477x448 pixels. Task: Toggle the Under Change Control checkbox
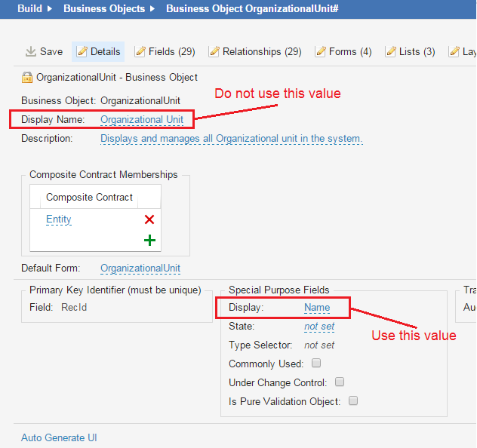(x=340, y=382)
